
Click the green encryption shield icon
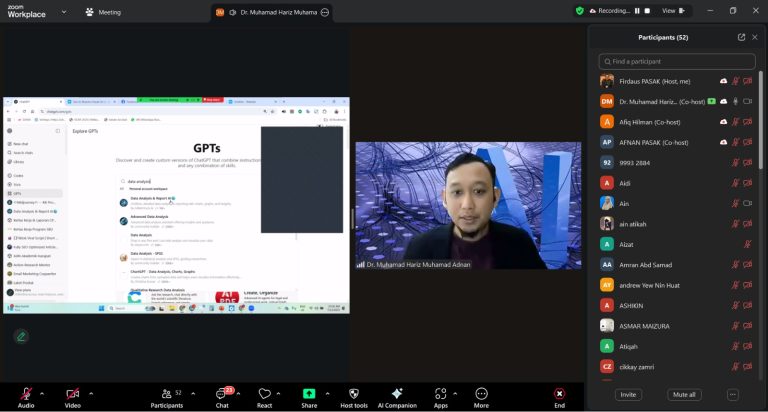click(x=579, y=11)
